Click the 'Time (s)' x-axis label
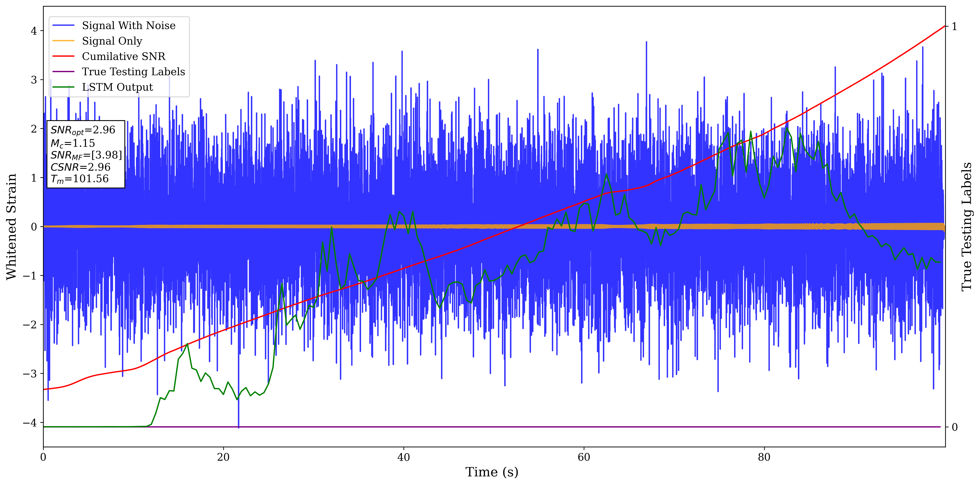 (491, 472)
